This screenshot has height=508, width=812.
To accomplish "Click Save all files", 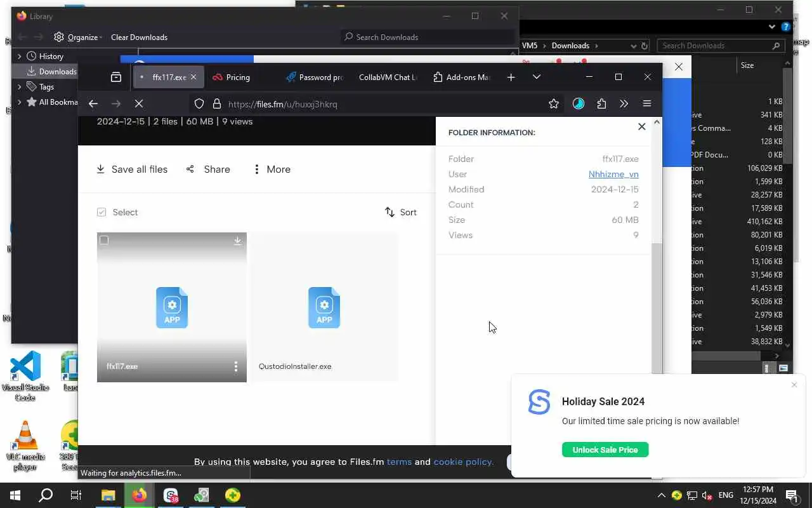I will tap(132, 169).
